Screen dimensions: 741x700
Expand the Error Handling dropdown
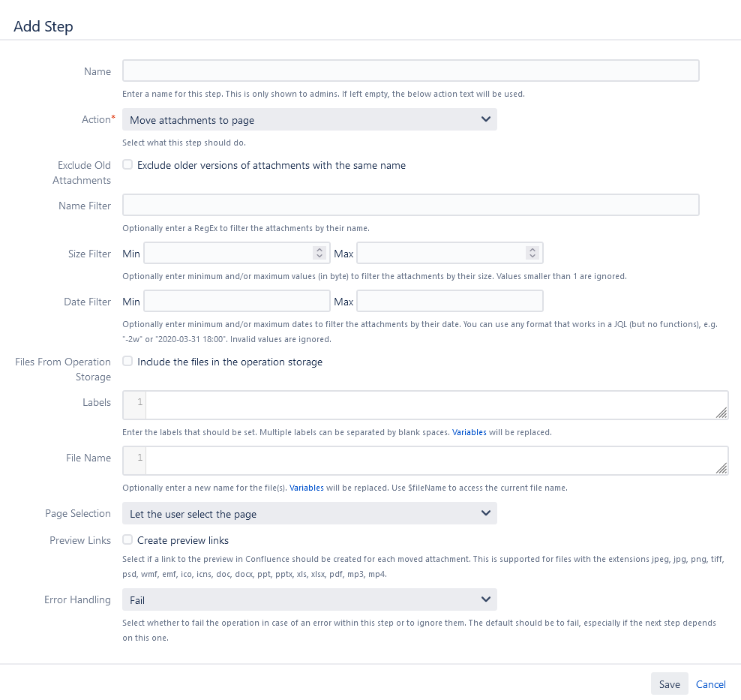pos(309,600)
